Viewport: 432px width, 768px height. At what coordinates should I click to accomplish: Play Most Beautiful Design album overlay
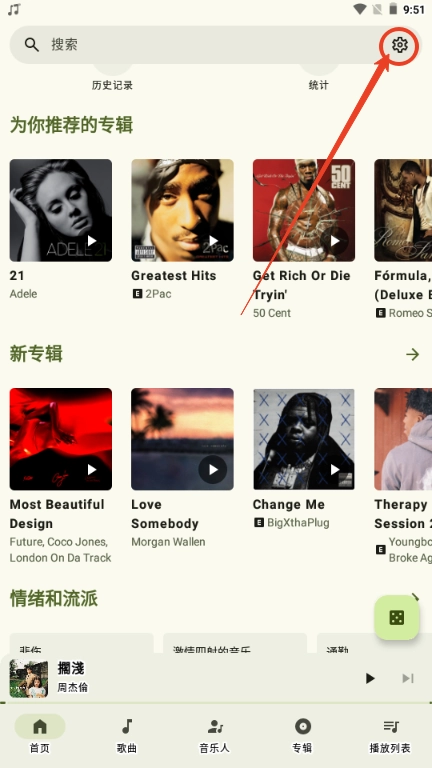point(92,470)
